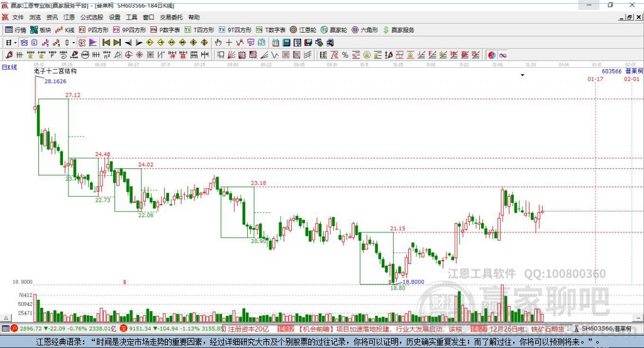644x348 pixels.
Task: Select the 老子十二宫结构 label
Action: click(x=55, y=71)
